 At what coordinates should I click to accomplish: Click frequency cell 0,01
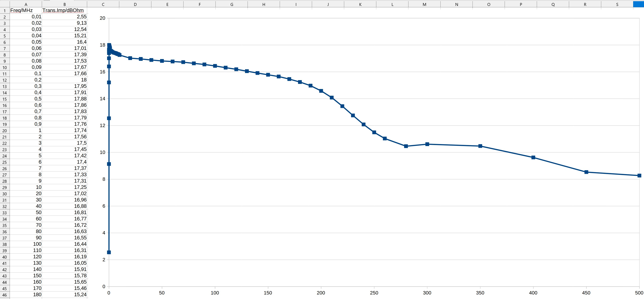pyautogui.click(x=26, y=17)
